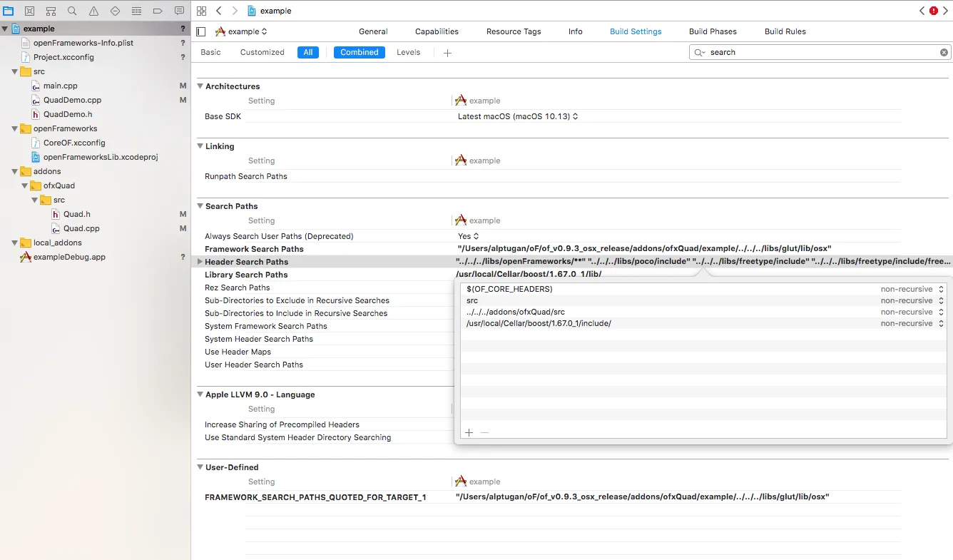The width and height of the screenshot is (953, 560).
Task: Open the Find navigator magnifier icon
Action: [x=72, y=11]
